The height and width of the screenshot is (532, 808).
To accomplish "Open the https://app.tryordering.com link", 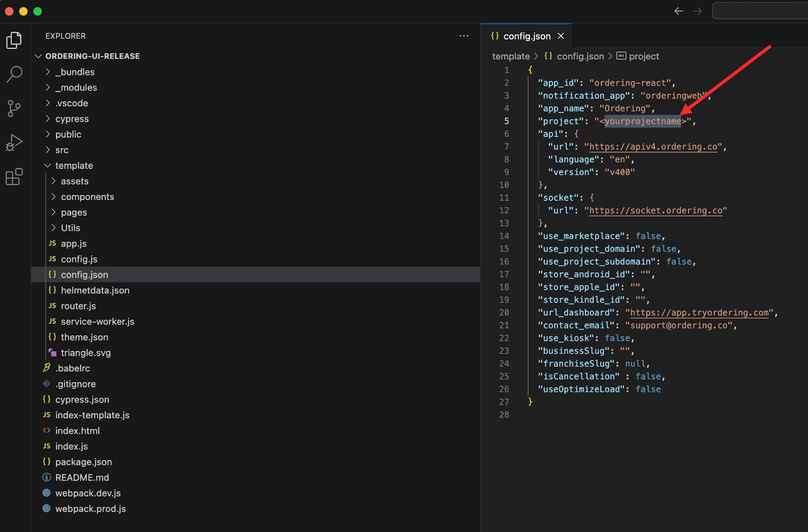I will [699, 312].
